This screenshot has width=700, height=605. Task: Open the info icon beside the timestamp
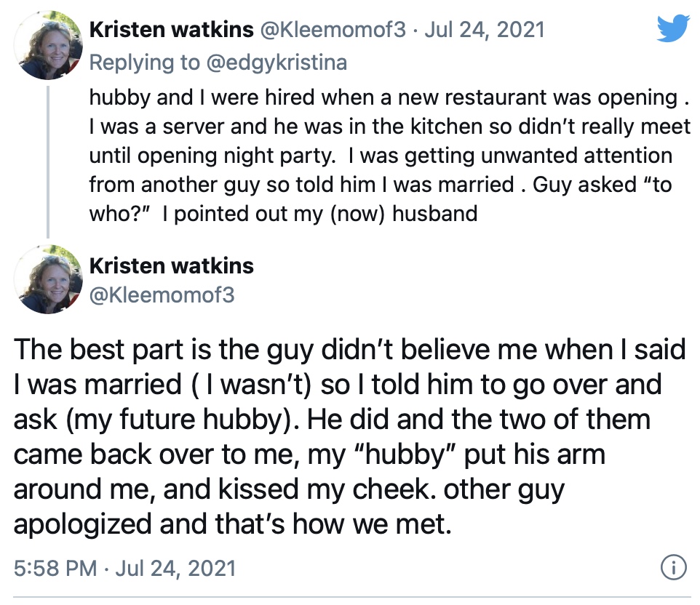point(673,567)
